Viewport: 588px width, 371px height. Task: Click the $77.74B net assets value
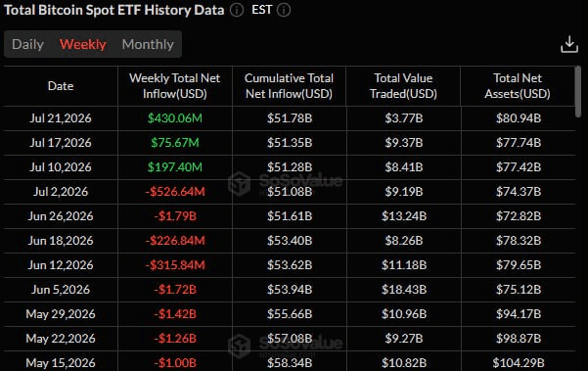point(519,143)
